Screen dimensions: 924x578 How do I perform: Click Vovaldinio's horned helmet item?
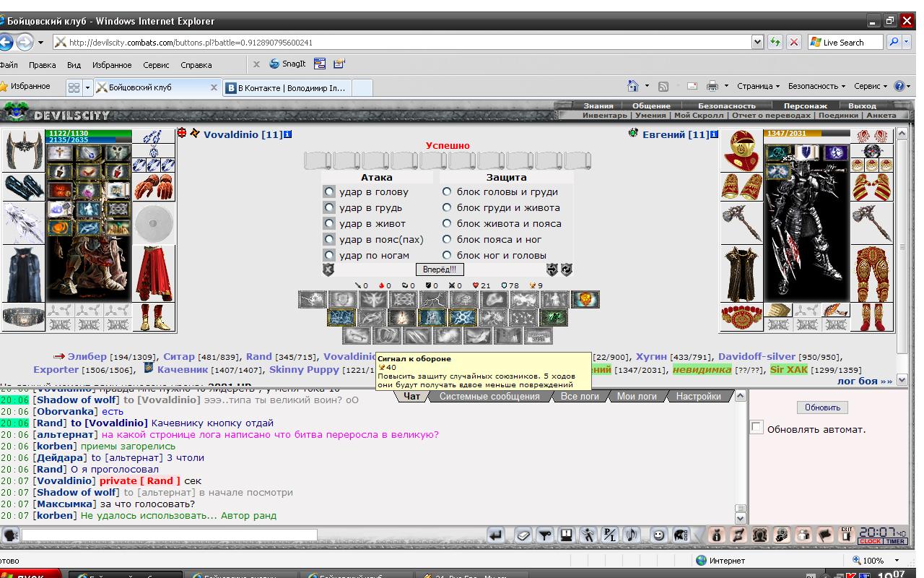point(24,150)
